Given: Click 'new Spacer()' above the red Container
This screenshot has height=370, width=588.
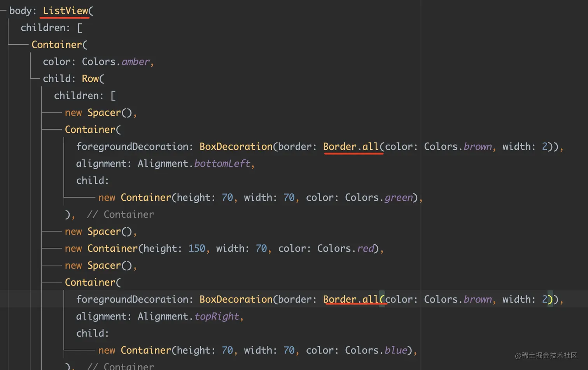Looking at the screenshot, I should [x=98, y=231].
